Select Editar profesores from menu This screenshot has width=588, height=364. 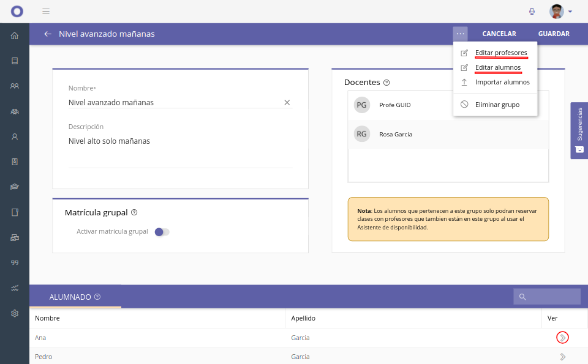click(500, 53)
